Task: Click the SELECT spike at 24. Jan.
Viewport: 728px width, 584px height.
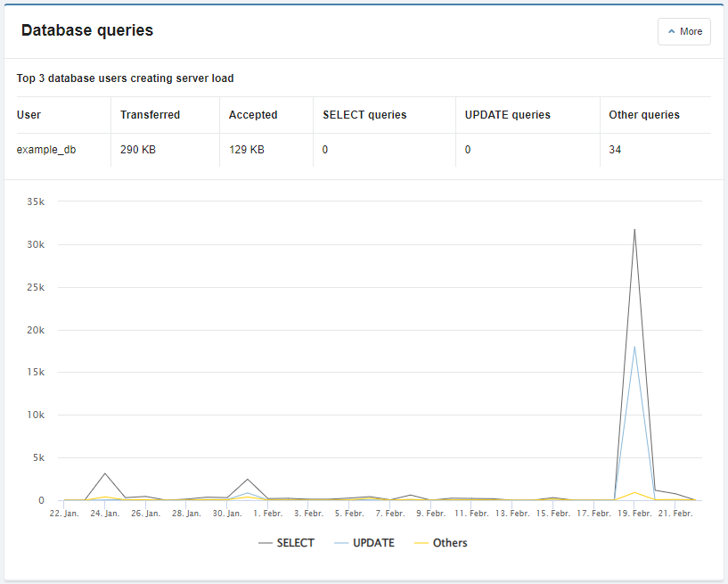Action: point(105,473)
